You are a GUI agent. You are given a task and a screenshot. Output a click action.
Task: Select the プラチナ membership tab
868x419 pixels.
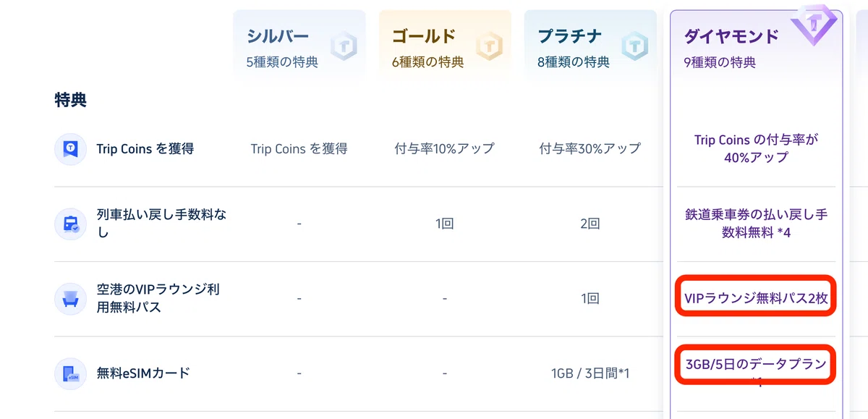[590, 43]
